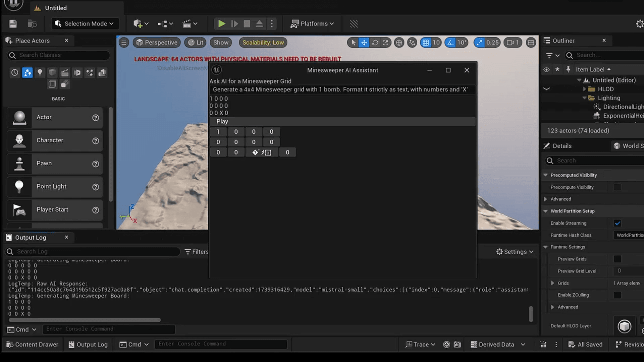Click the Stop simulation square button
Viewport: 644px width, 362px height.
(247, 24)
